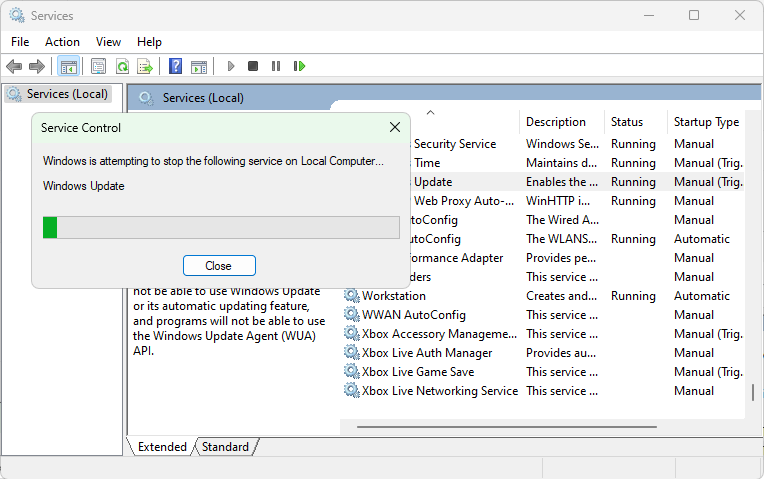Click gear icon beside Xbox Live Networking Service
This screenshot has height=479, width=764.
pyautogui.click(x=351, y=390)
